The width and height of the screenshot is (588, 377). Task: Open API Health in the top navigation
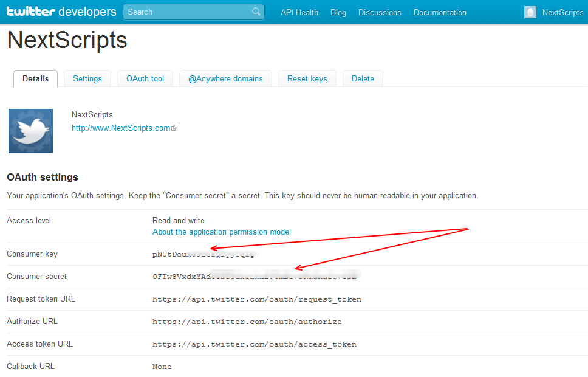click(299, 12)
